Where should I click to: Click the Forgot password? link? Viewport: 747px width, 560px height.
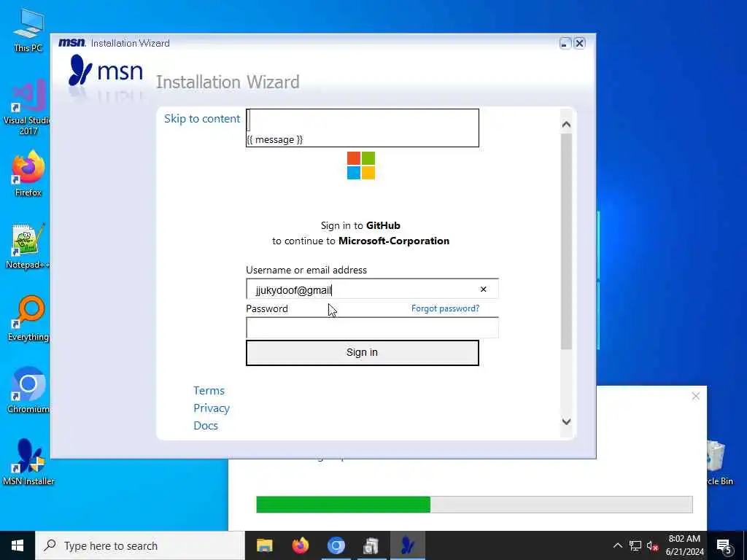446,308
